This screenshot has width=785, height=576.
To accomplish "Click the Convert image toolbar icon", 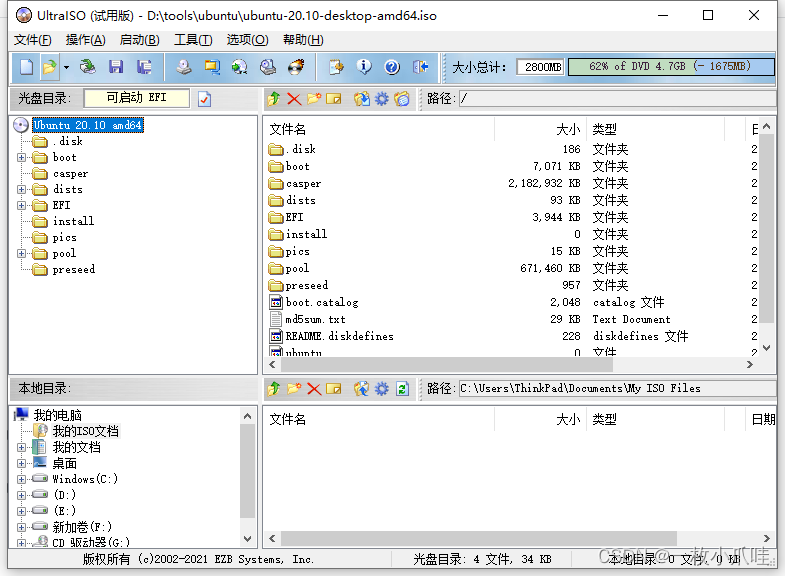I will point(240,67).
